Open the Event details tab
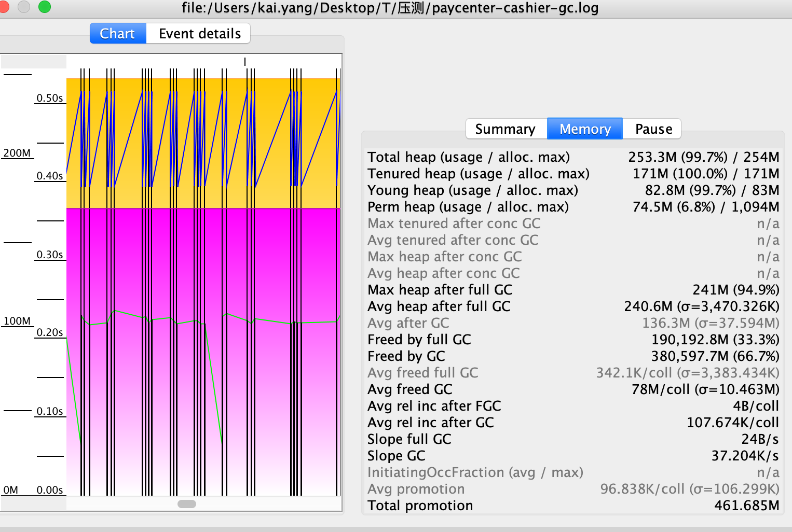Viewport: 792px width, 532px height. [199, 34]
